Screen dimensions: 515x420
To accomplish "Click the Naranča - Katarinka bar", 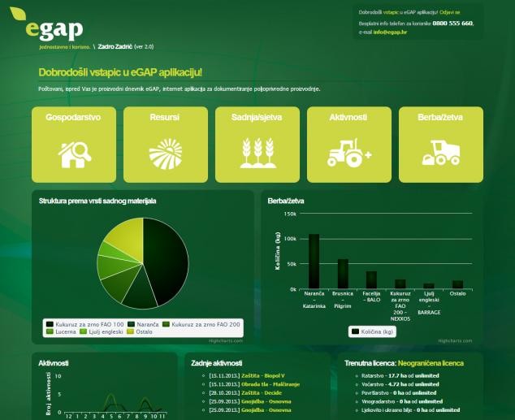I will pyautogui.click(x=314, y=262).
